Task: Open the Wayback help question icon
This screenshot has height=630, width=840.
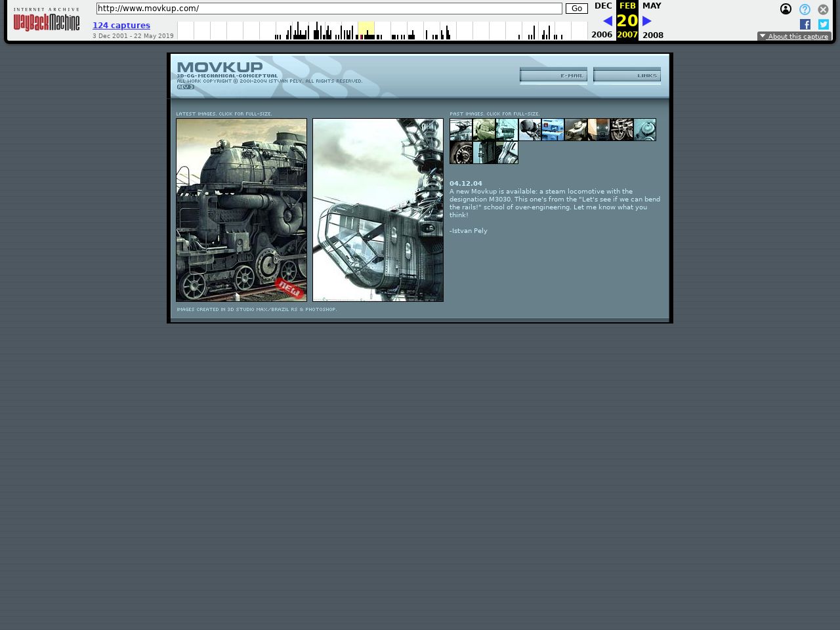Action: point(805,9)
